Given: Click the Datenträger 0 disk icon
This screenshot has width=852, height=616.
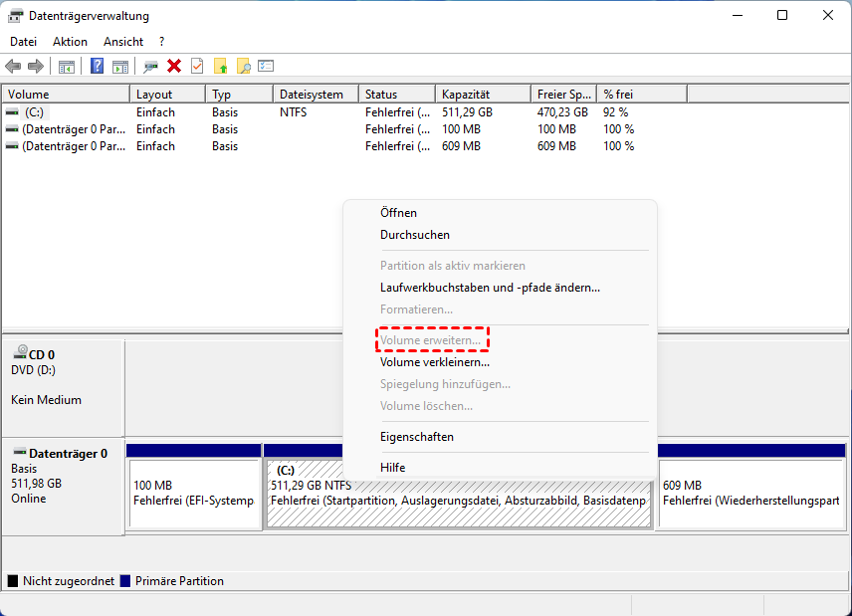Looking at the screenshot, I should (20, 452).
